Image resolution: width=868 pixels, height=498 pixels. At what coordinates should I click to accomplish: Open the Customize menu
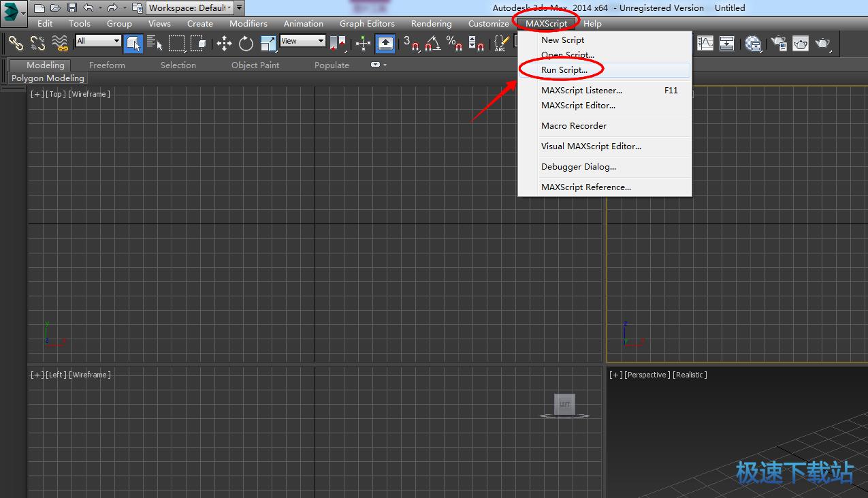click(x=489, y=23)
